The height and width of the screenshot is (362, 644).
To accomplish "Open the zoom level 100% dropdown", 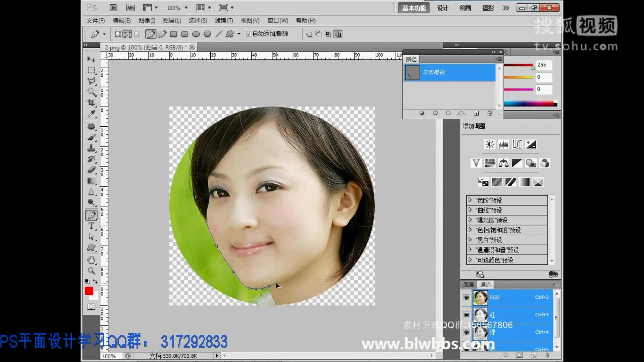I will coord(185,7).
